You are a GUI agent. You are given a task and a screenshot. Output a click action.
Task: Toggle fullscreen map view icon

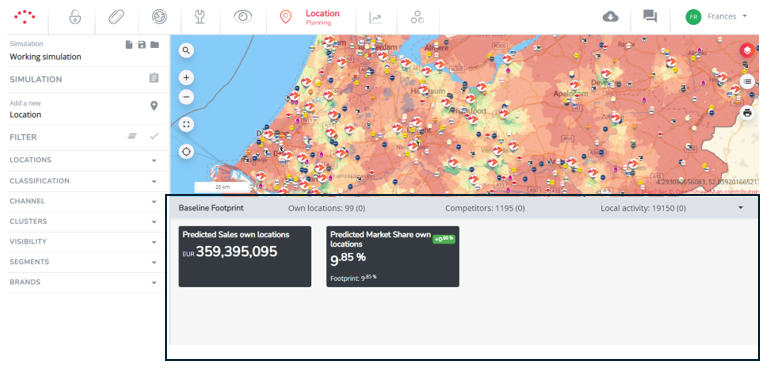pos(186,124)
